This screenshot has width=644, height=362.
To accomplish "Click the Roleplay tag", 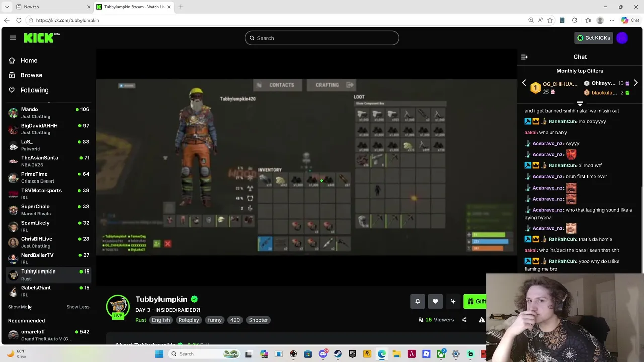I will 188,320.
